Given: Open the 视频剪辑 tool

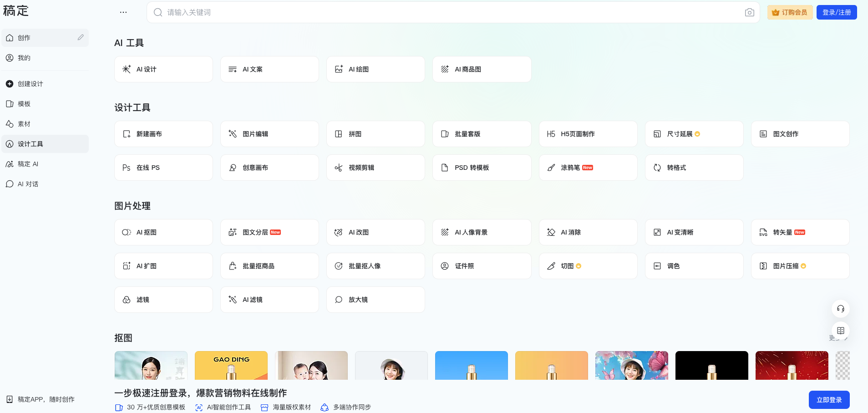Looking at the screenshot, I should pos(376,168).
